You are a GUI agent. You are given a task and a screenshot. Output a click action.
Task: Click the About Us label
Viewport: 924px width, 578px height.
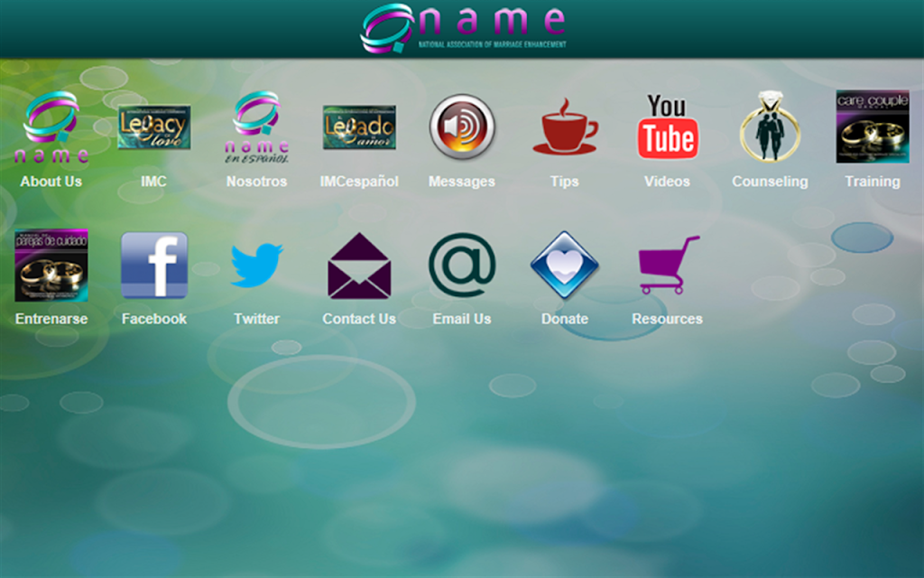[51, 182]
